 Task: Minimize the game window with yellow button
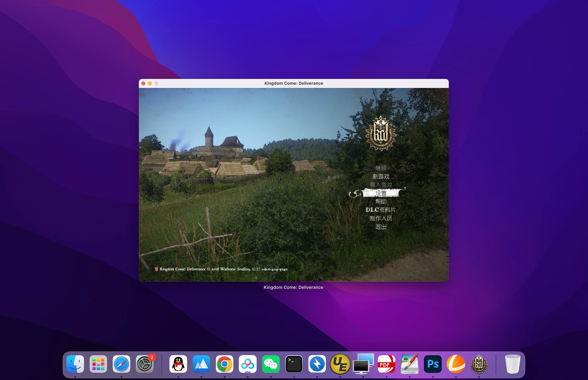click(x=150, y=83)
